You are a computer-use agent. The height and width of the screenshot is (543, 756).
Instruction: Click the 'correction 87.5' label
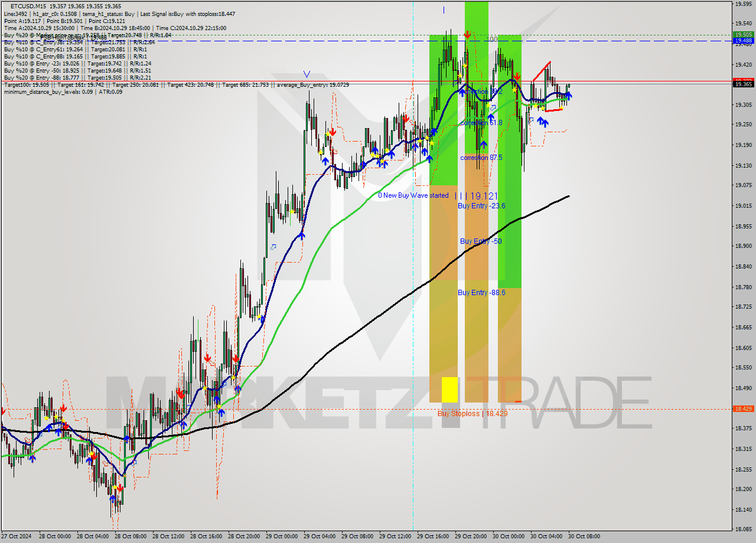(481, 158)
